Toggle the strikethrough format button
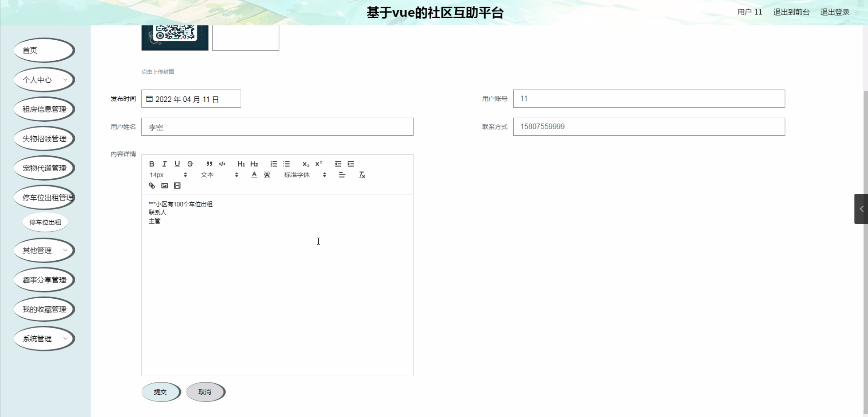The height and width of the screenshot is (417, 868). [x=190, y=164]
